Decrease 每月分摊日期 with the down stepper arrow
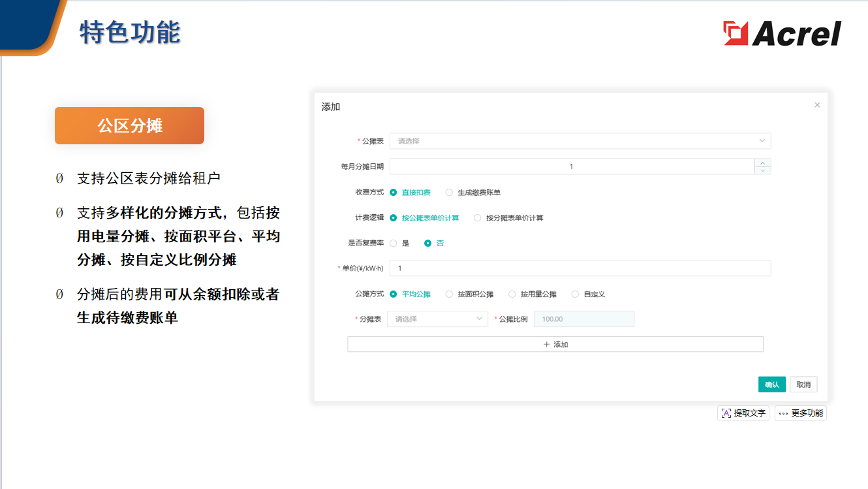 tap(762, 170)
